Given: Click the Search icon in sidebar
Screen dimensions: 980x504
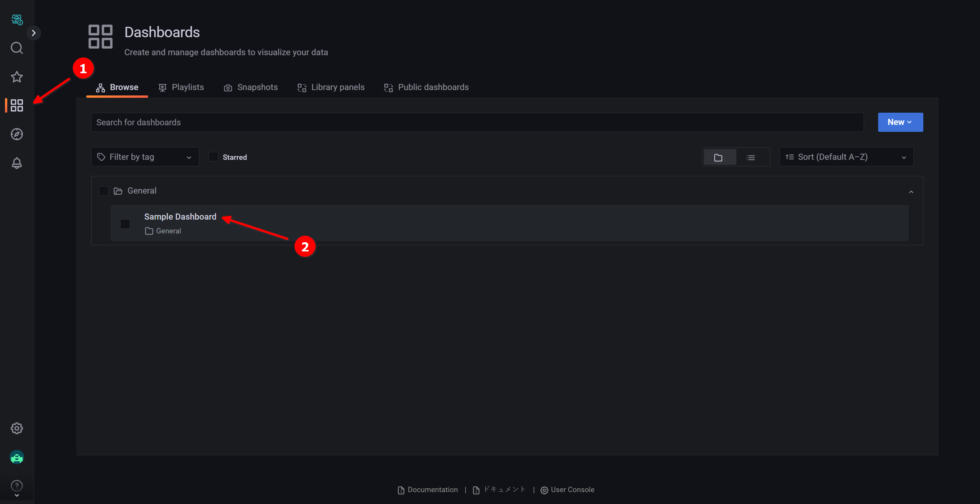Looking at the screenshot, I should [x=17, y=48].
